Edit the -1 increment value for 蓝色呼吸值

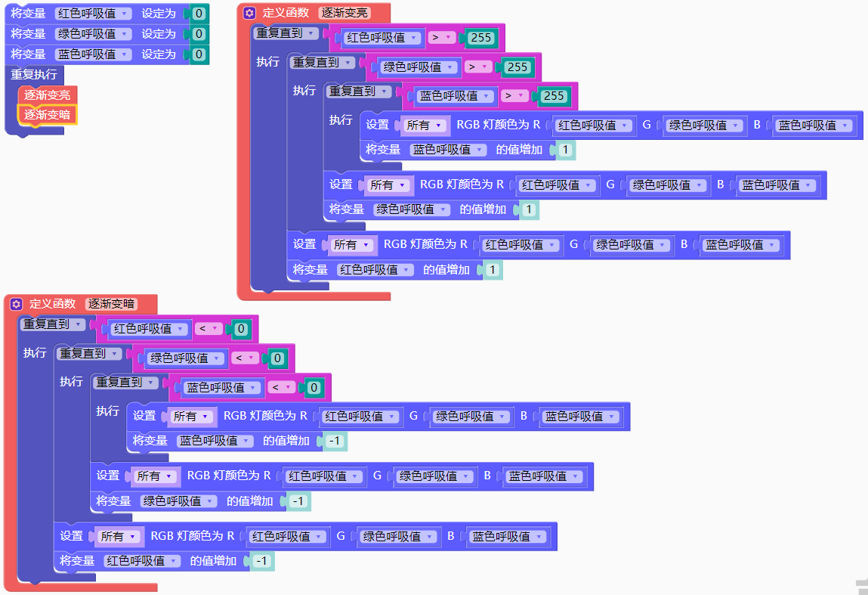335,441
